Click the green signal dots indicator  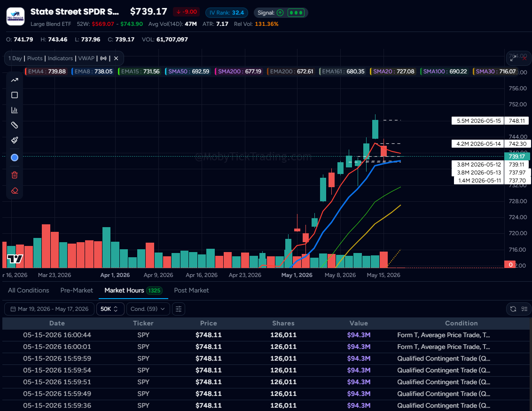296,13
